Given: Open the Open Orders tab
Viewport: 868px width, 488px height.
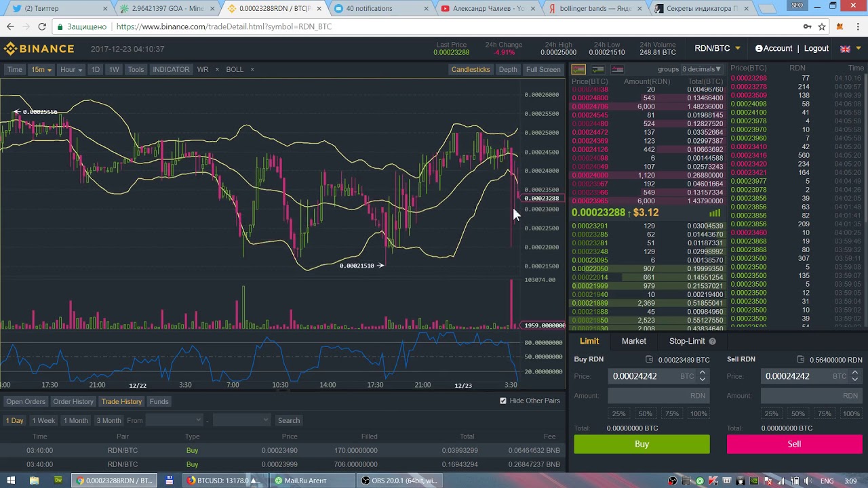Looking at the screenshot, I should (26, 401).
